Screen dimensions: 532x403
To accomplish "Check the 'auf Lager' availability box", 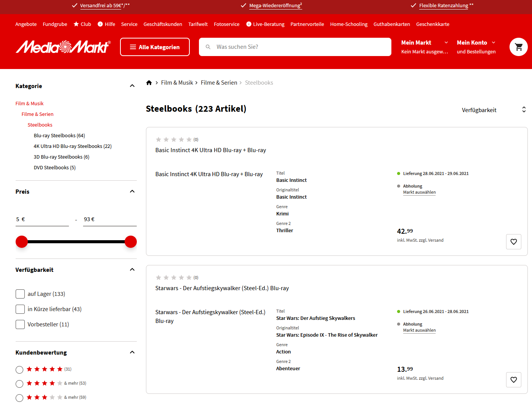I will pos(20,294).
